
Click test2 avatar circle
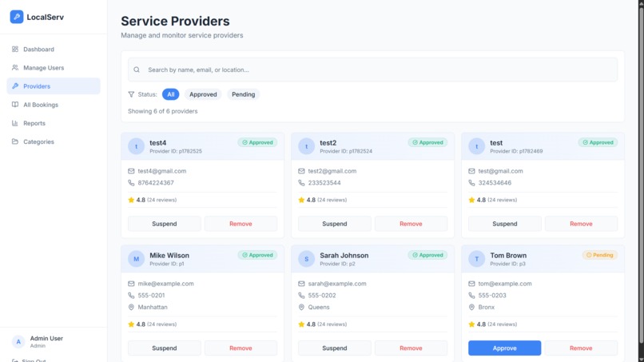[306, 146]
